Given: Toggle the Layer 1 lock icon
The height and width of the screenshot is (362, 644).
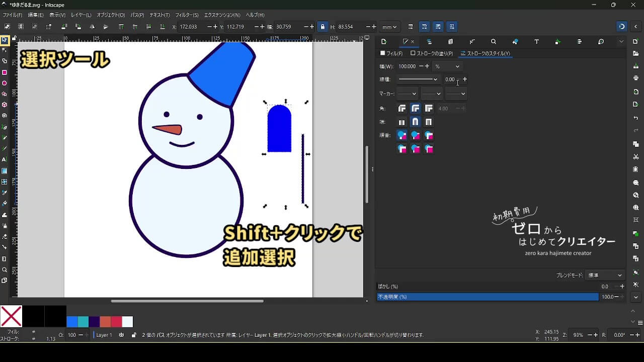Looking at the screenshot, I should point(133,335).
